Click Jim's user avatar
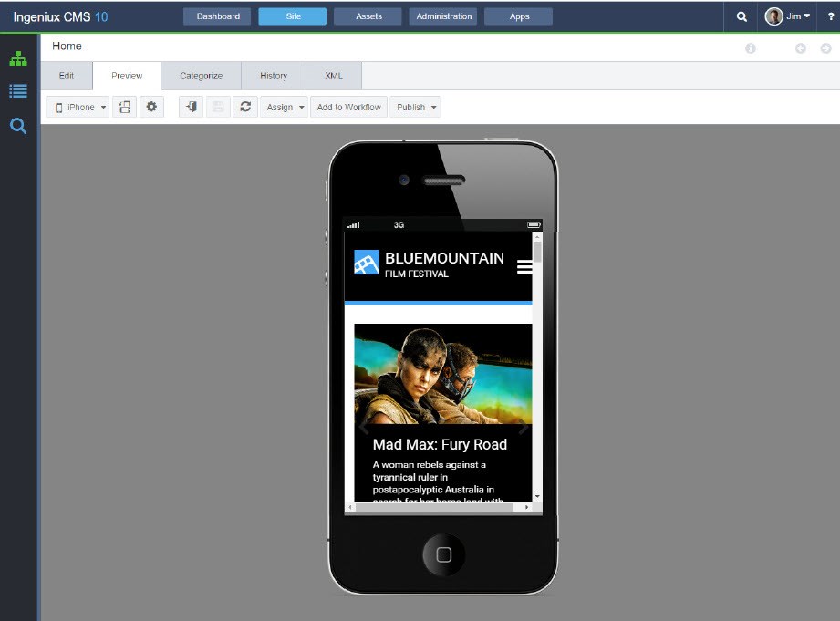 click(x=773, y=16)
